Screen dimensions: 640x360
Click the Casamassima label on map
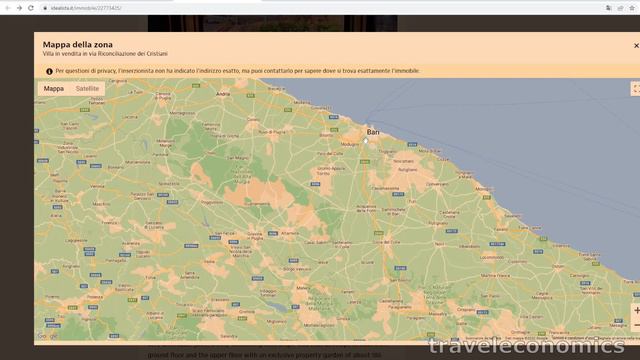pyautogui.click(x=386, y=188)
